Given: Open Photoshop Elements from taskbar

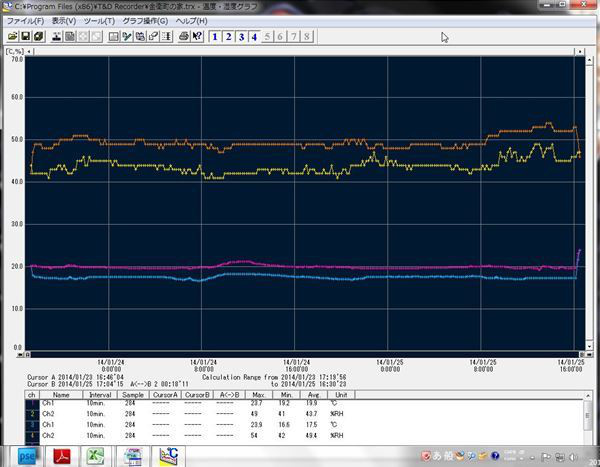Looking at the screenshot, I should point(28,456).
